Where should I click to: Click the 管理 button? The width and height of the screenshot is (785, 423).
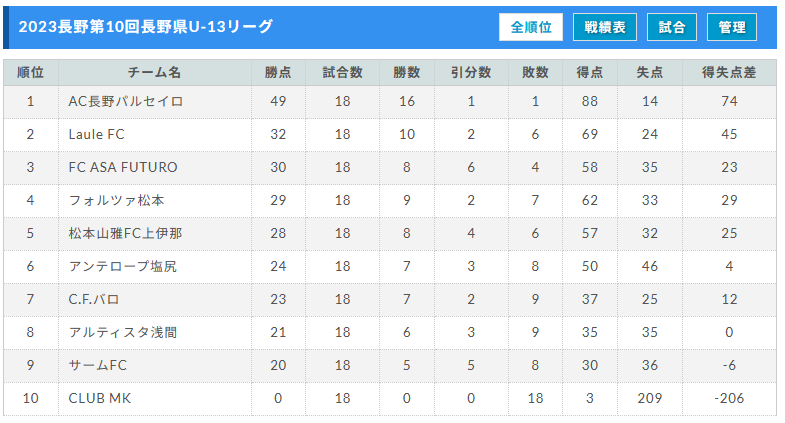[x=732, y=27]
